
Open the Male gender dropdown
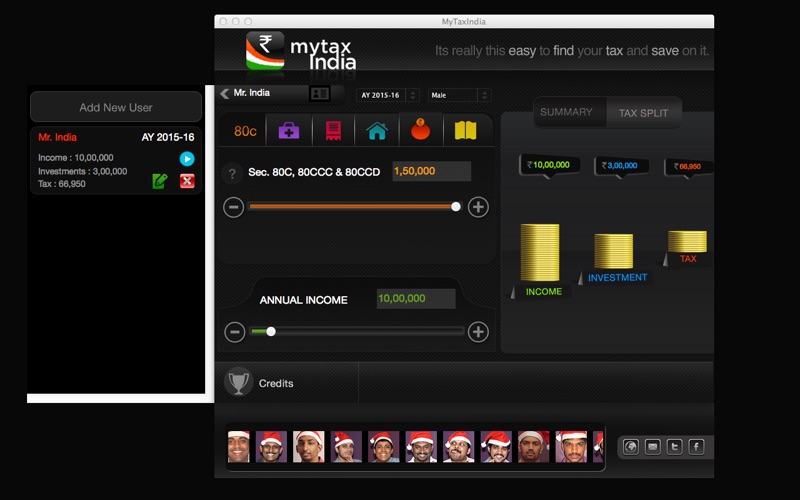pos(459,95)
